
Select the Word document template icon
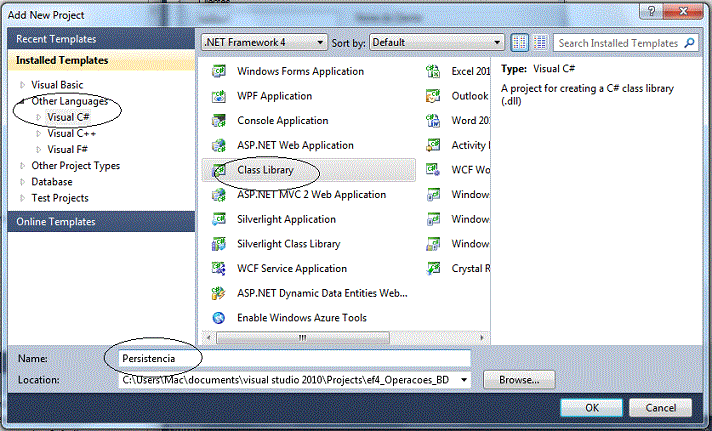(433, 121)
